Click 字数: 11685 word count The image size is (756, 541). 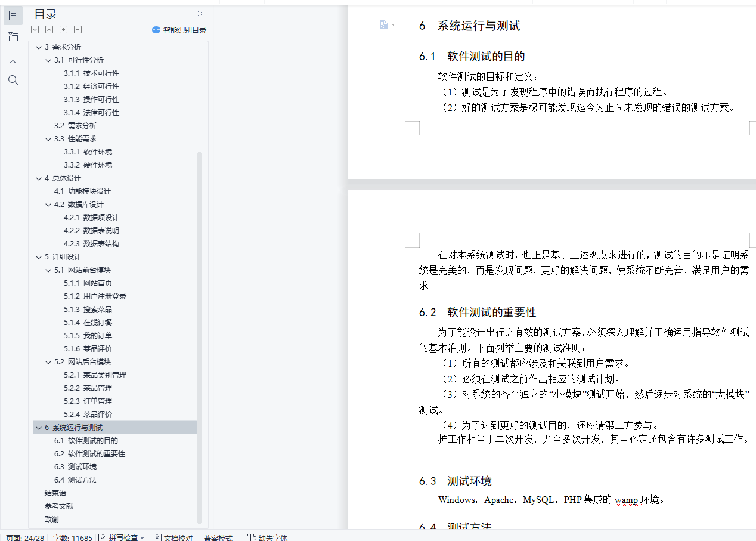73,538
